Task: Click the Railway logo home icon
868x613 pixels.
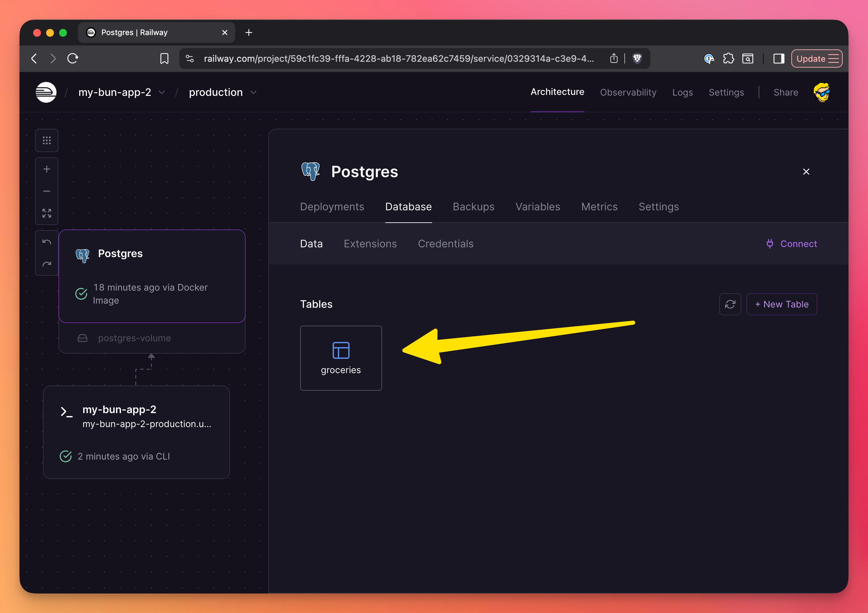Action: click(x=46, y=92)
